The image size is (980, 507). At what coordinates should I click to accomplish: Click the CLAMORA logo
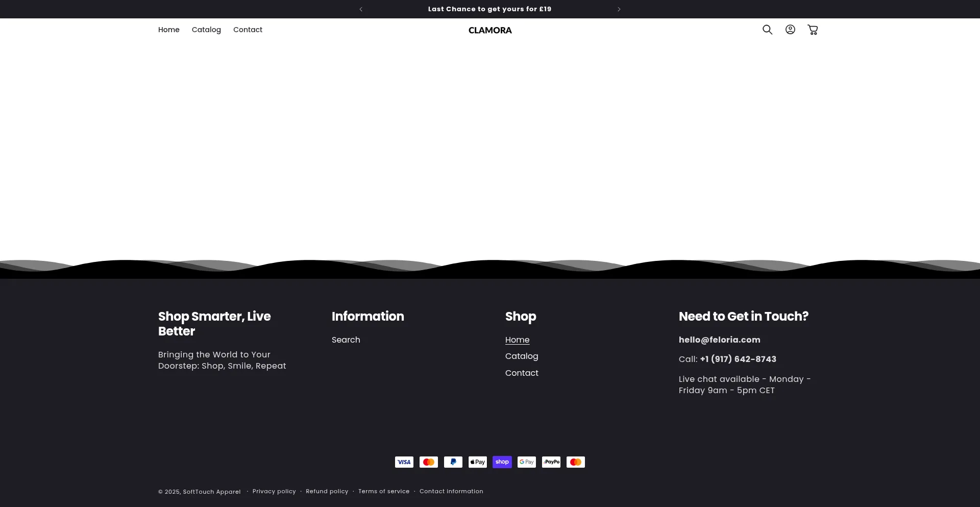click(489, 30)
